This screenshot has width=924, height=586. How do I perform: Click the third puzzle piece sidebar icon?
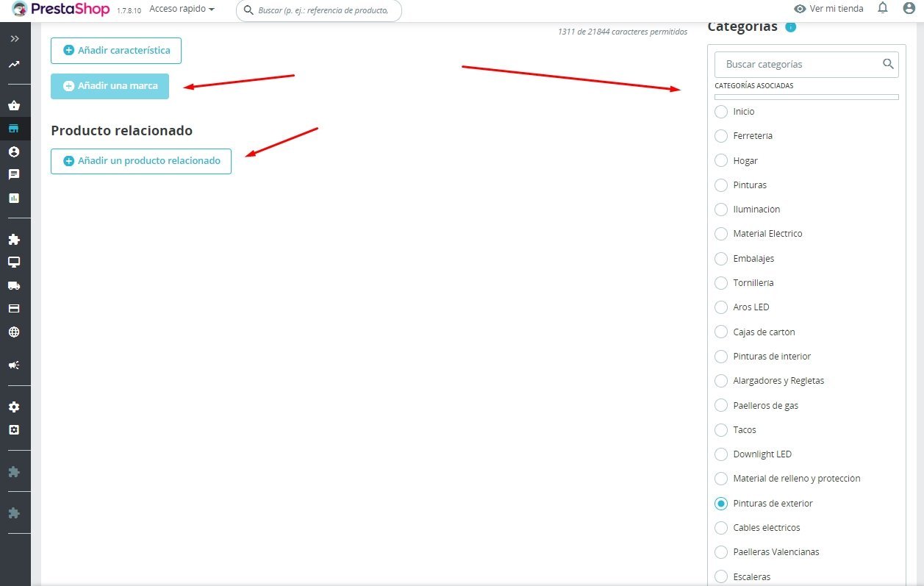14,512
